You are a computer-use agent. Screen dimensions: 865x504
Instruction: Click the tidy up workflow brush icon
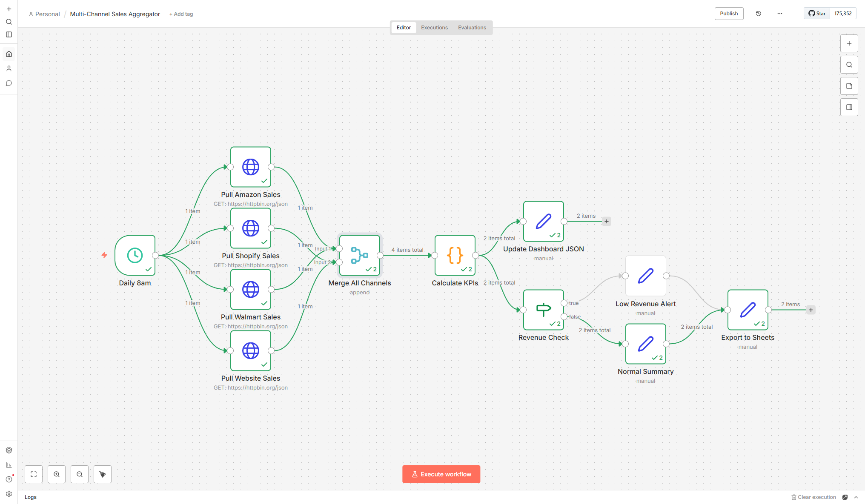point(102,474)
